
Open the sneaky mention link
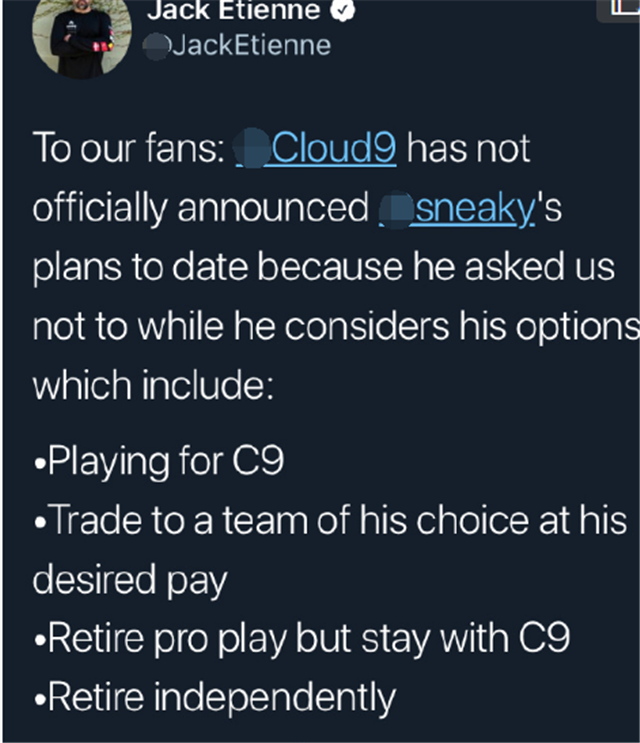tap(475, 208)
